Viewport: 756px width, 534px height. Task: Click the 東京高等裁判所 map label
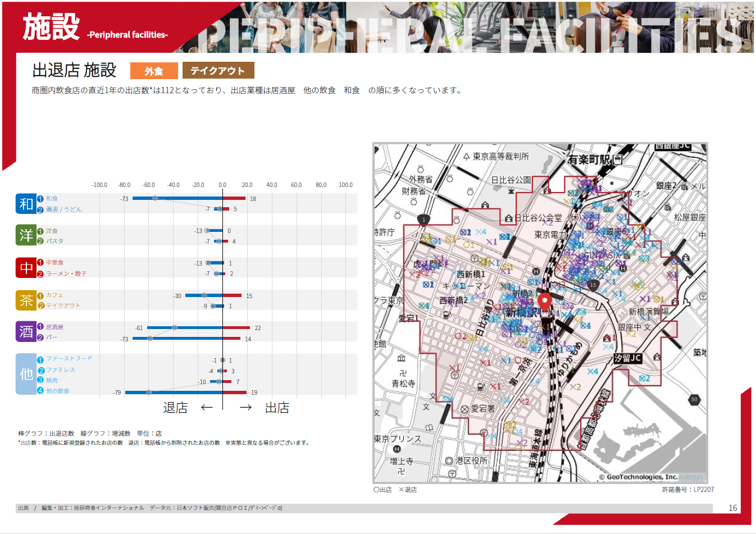point(500,157)
